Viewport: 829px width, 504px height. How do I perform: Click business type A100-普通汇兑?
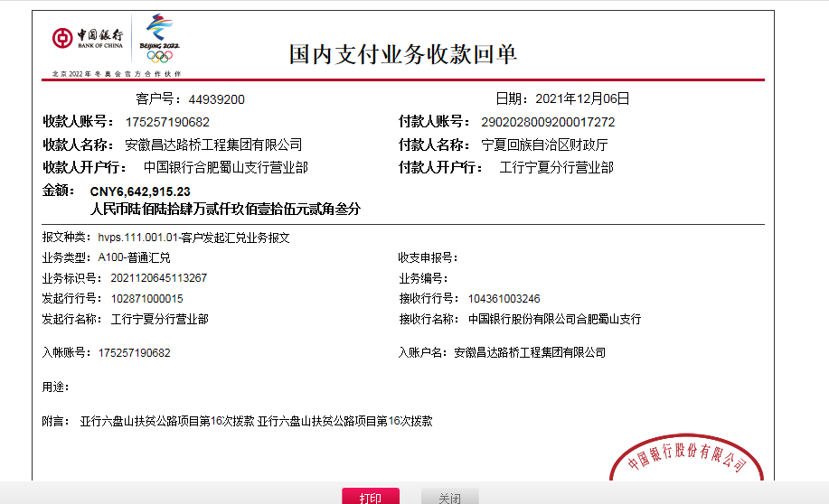[134, 257]
